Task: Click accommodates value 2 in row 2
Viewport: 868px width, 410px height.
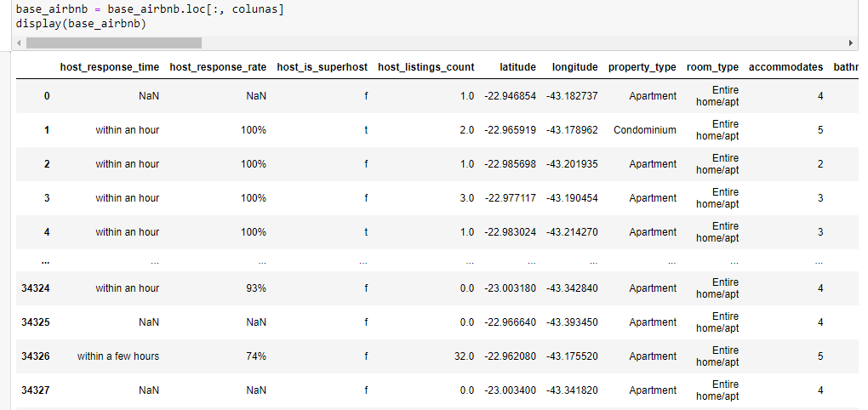Action: coord(820,164)
